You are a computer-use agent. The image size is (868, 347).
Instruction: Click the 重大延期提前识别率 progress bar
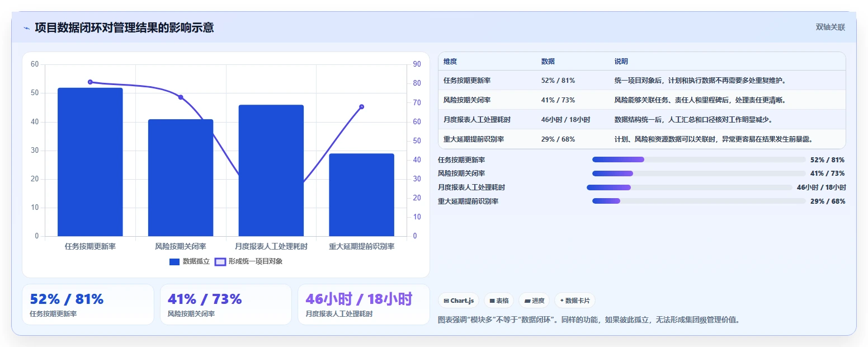click(699, 201)
